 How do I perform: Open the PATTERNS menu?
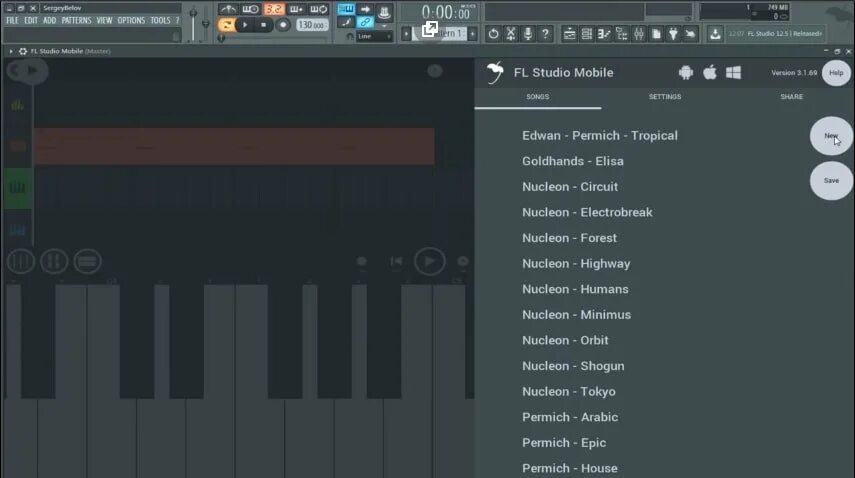click(76, 20)
